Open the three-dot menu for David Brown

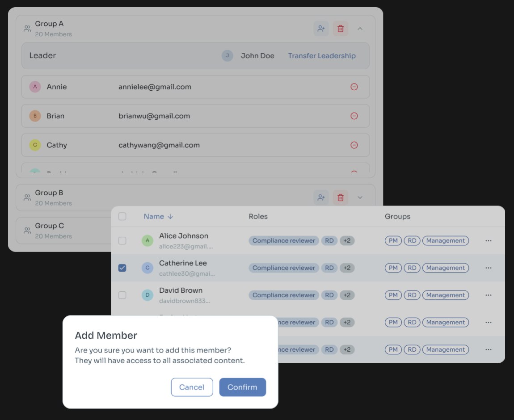pos(488,295)
